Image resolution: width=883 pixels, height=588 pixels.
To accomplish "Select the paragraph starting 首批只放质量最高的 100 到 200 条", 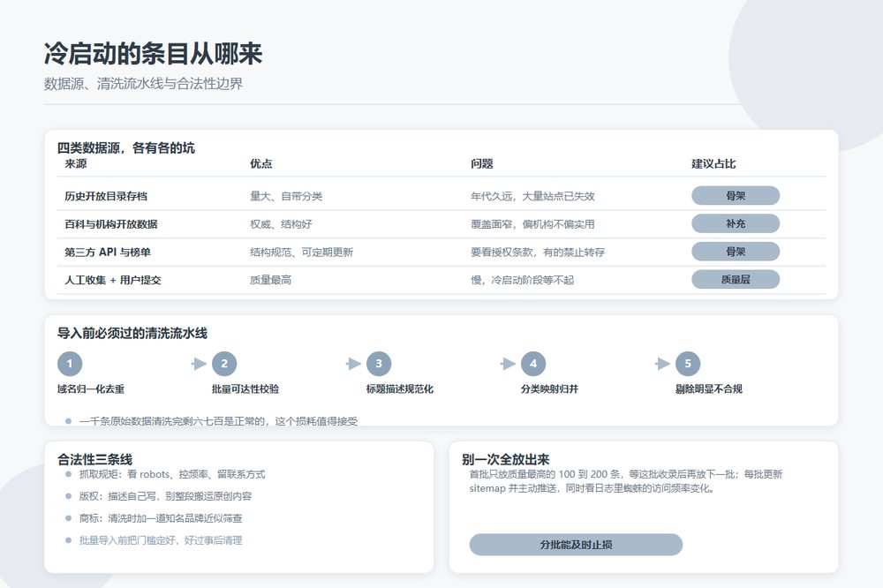I will [626, 481].
